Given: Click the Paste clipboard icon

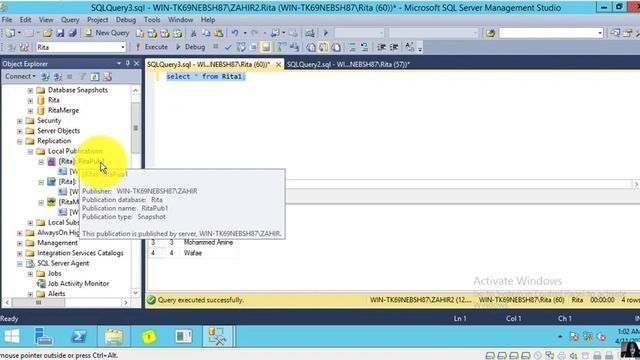Looking at the screenshot, I should click(219, 33).
